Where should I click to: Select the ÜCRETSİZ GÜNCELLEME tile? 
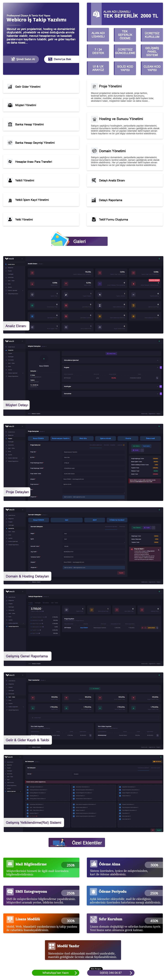[125, 51]
